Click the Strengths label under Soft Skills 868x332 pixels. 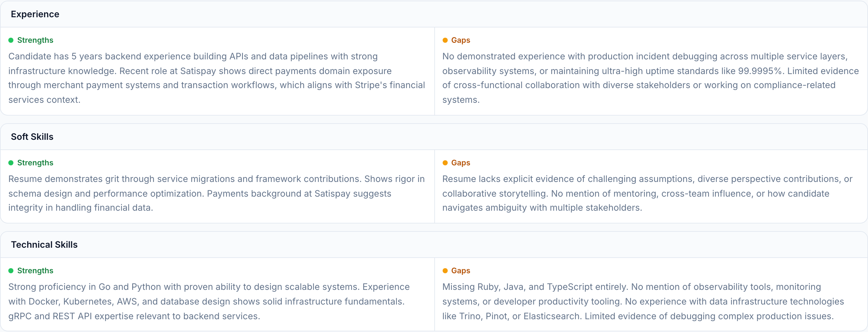[35, 163]
